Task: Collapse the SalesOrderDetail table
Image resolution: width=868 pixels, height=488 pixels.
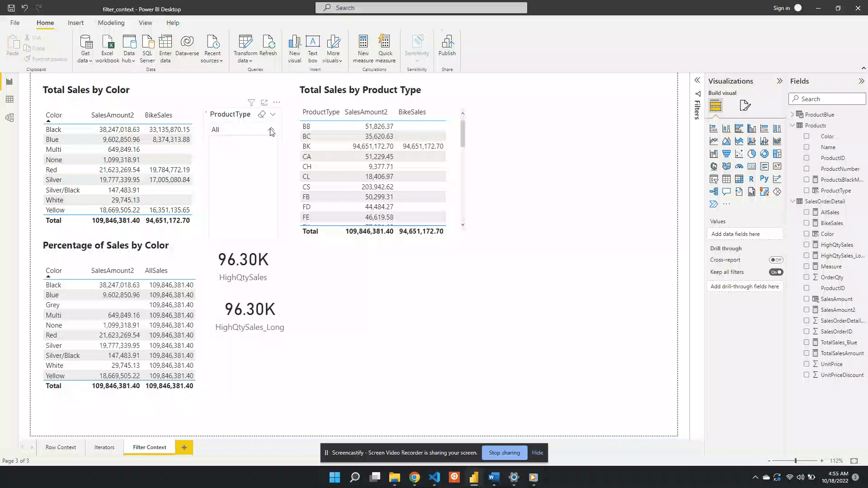Action: 793,202
